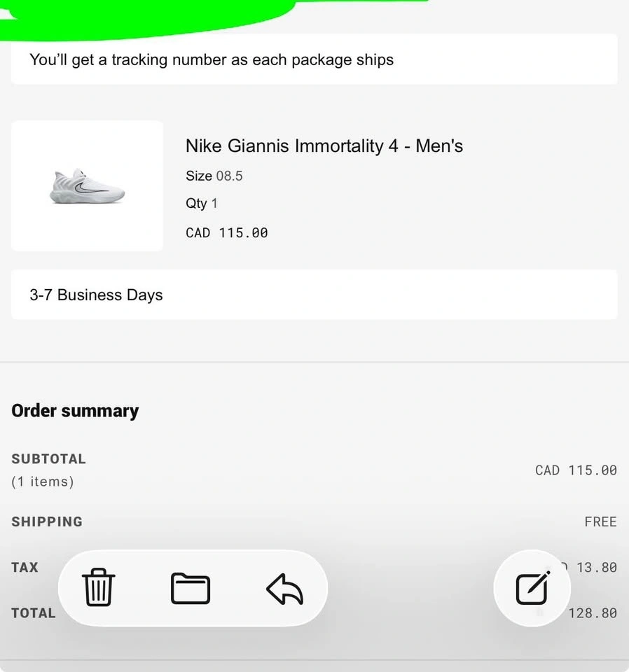Reply to email with arrow icon

click(x=284, y=589)
